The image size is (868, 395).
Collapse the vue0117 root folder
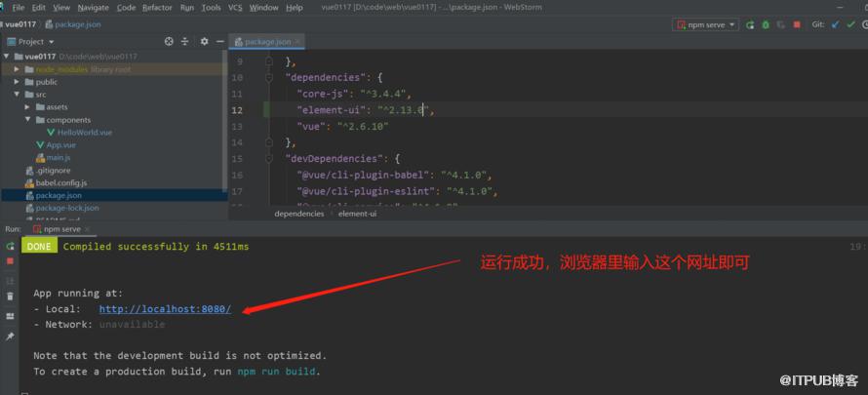pos(6,57)
